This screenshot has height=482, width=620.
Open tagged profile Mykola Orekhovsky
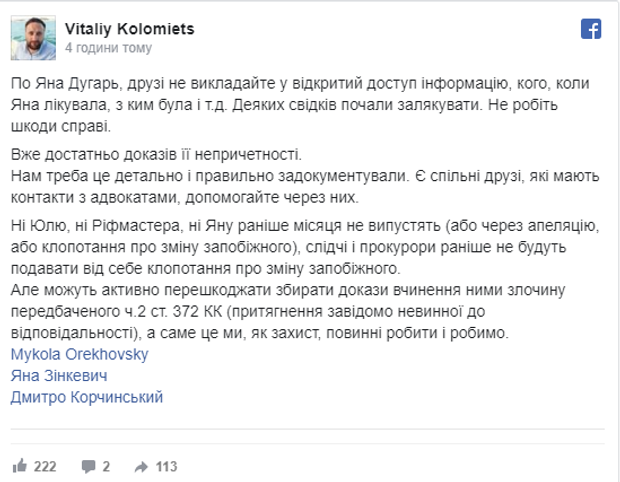click(82, 355)
